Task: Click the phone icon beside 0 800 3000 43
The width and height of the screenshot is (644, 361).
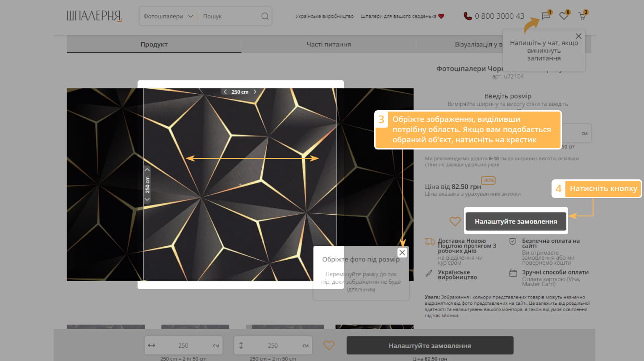Action: pos(468,16)
